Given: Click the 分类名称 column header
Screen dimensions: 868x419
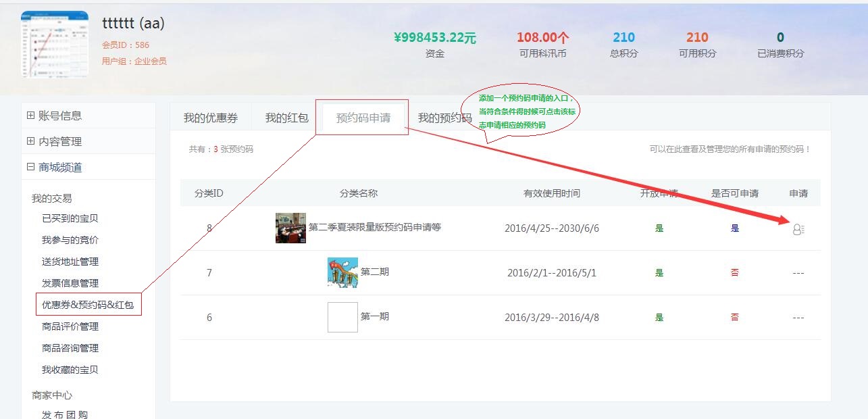Looking at the screenshot, I should tap(359, 193).
